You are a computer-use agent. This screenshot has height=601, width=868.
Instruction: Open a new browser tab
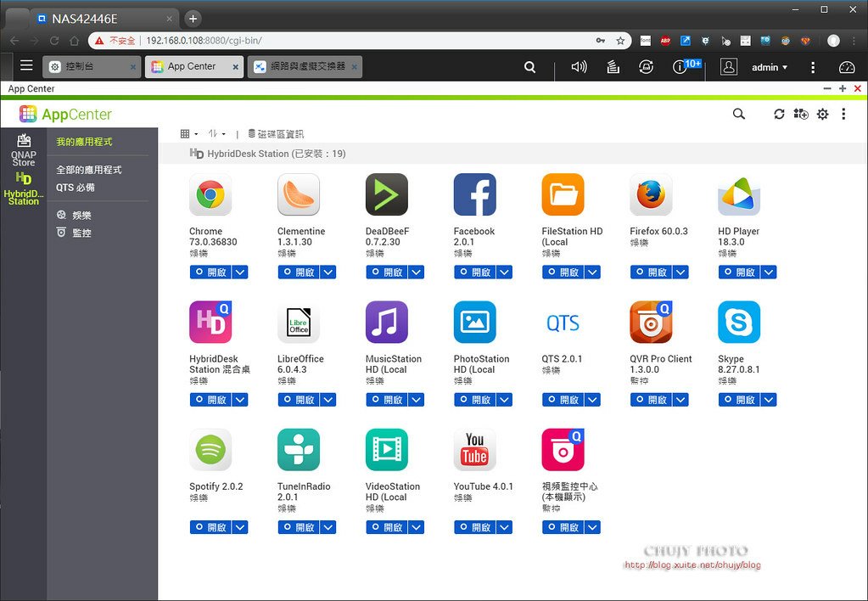193,19
